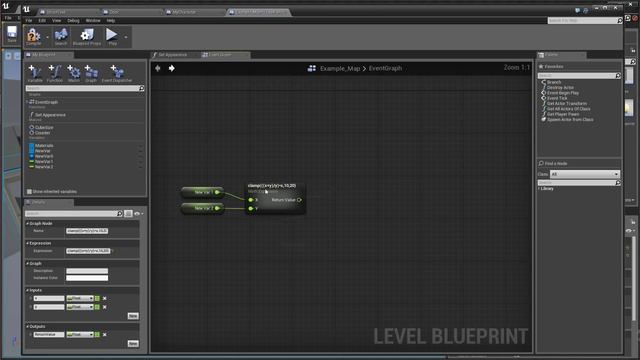
Task: Open the Edit menu
Action: 42,20
